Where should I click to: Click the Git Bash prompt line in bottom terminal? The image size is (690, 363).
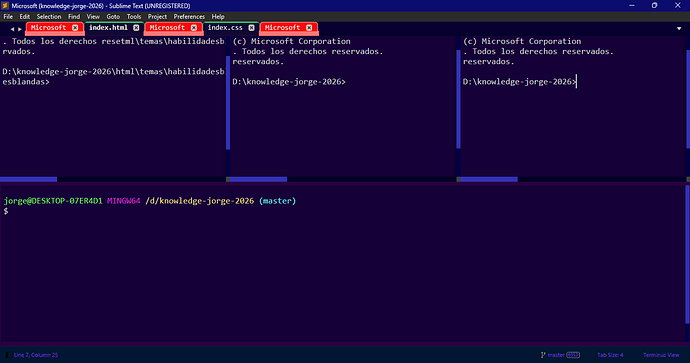150,201
